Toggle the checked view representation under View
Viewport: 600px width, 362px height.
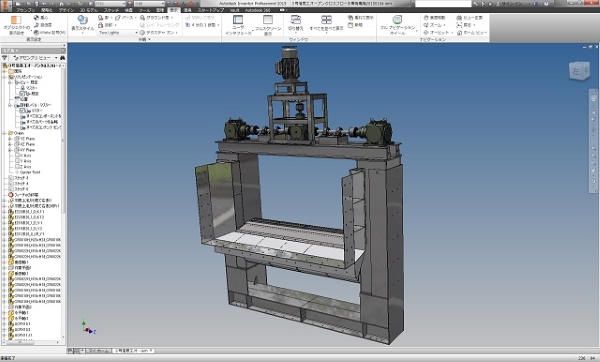22,93
